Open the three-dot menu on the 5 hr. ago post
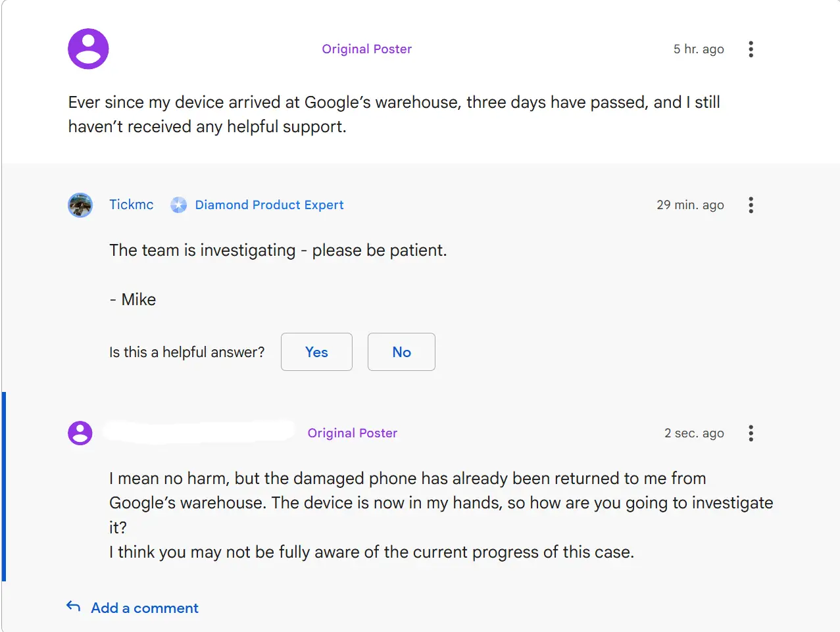The height and width of the screenshot is (632, 840). click(751, 49)
